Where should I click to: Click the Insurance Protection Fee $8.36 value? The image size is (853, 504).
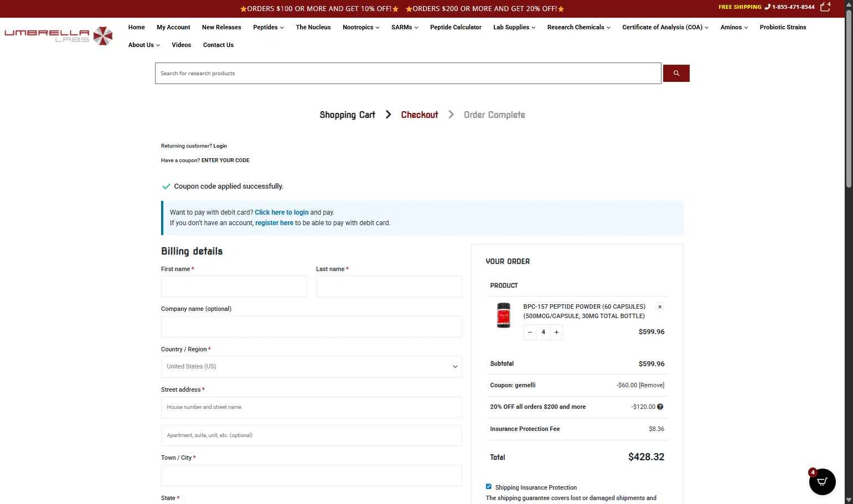[656, 429]
